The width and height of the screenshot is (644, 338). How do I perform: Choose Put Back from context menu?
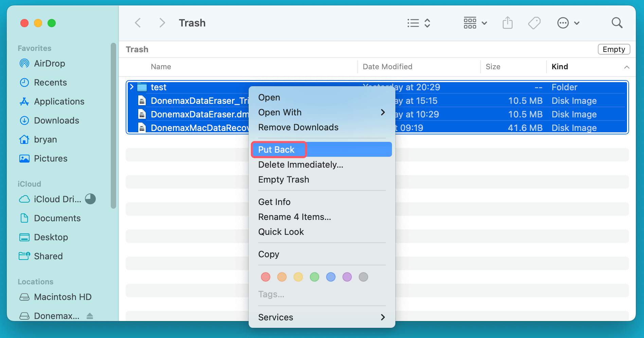coord(276,150)
